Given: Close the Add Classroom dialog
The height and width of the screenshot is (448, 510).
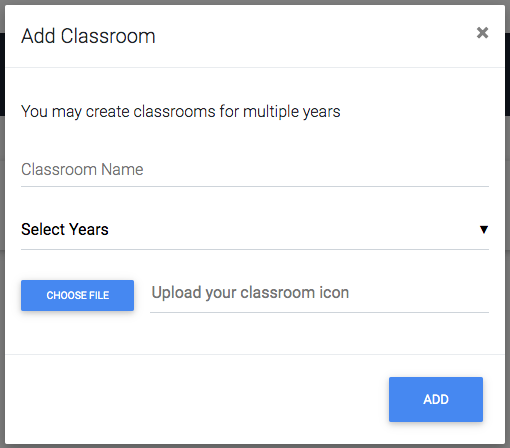Looking at the screenshot, I should pyautogui.click(x=482, y=33).
